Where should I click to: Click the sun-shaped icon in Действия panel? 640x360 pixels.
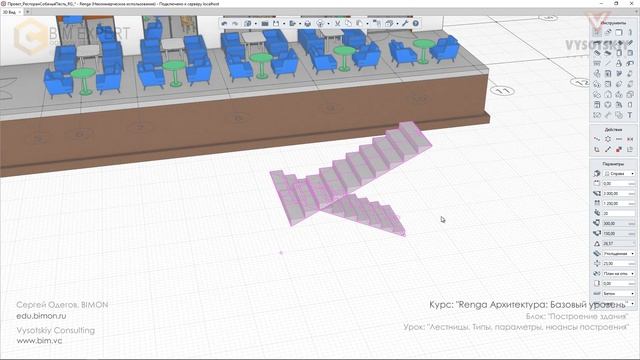coord(608,139)
